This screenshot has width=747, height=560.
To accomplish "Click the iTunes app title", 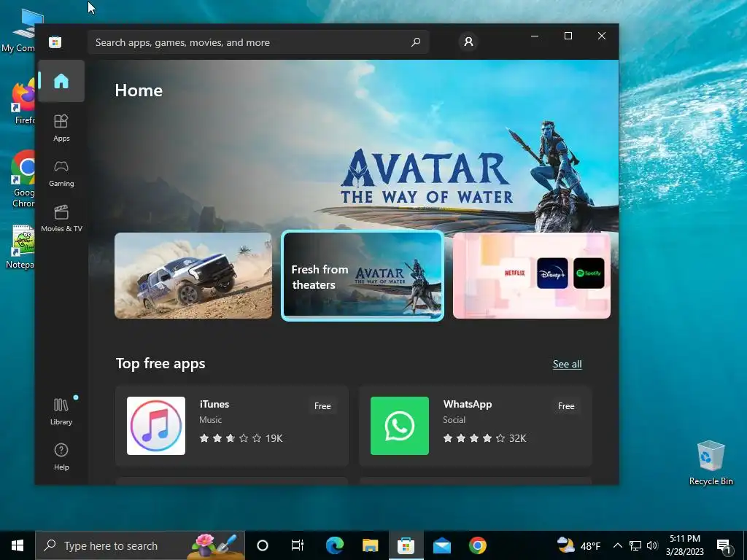I will coord(214,404).
